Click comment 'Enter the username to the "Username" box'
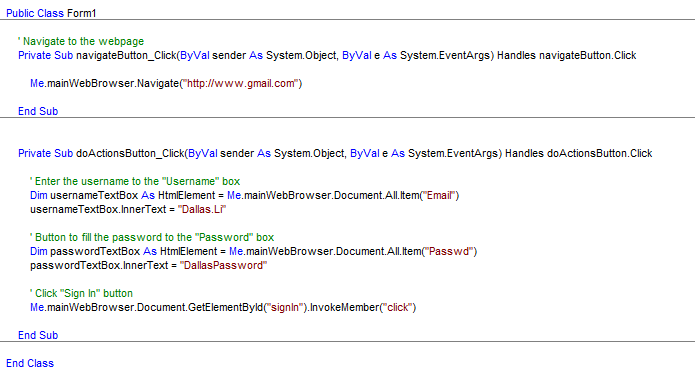Viewport: 695px width, 392px height. click(x=135, y=181)
